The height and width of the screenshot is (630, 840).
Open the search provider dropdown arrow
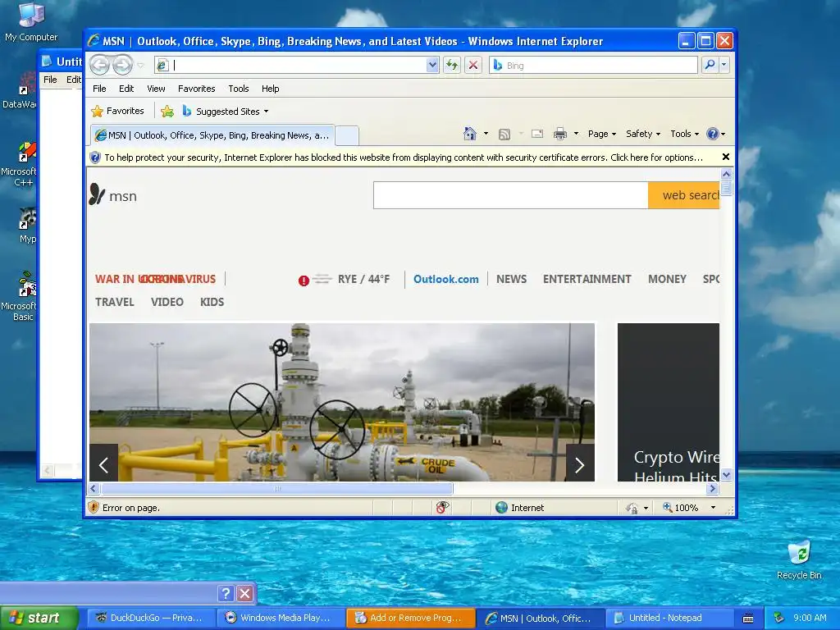click(x=724, y=65)
